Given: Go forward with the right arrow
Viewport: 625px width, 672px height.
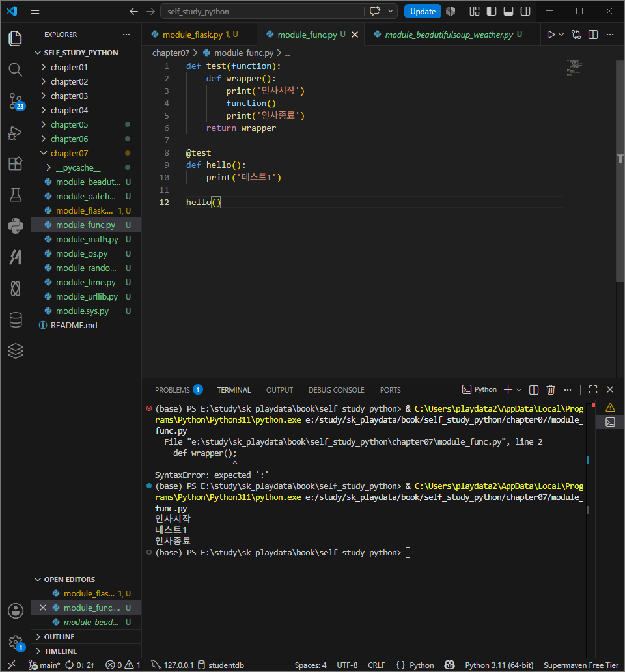Looking at the screenshot, I should point(150,11).
